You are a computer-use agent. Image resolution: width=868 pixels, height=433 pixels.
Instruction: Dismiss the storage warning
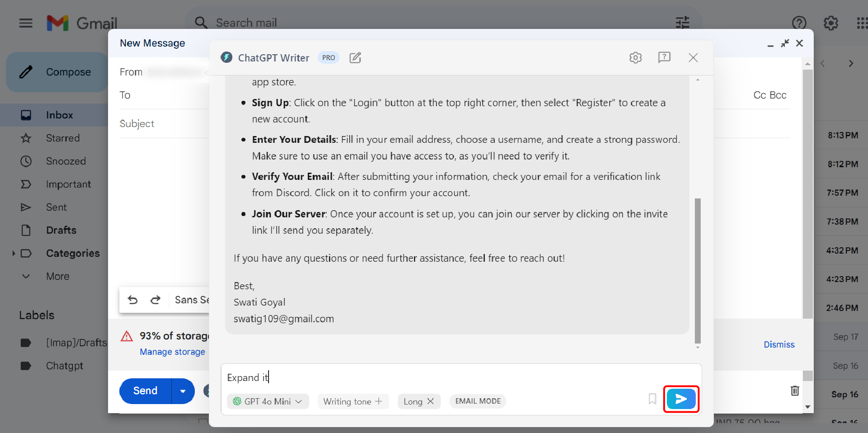[779, 344]
